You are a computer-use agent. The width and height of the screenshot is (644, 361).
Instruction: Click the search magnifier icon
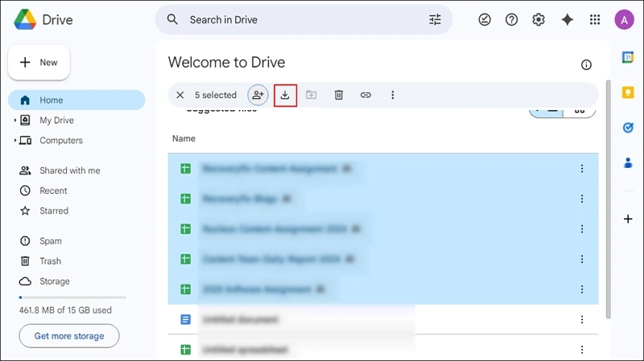point(172,19)
